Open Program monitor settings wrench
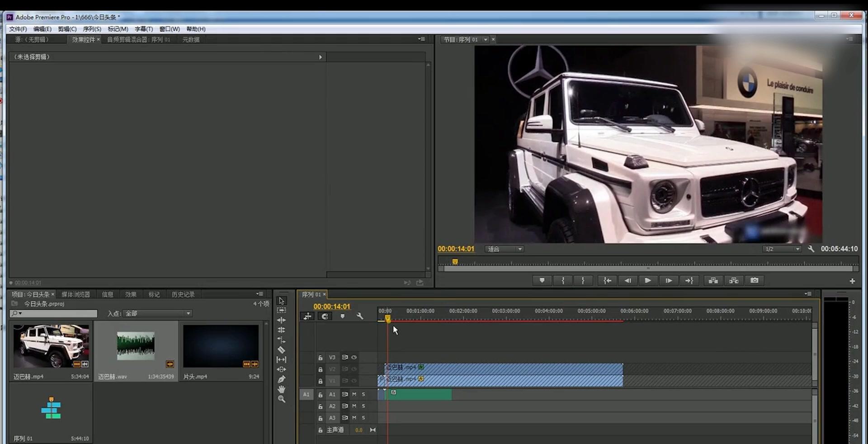 (811, 249)
